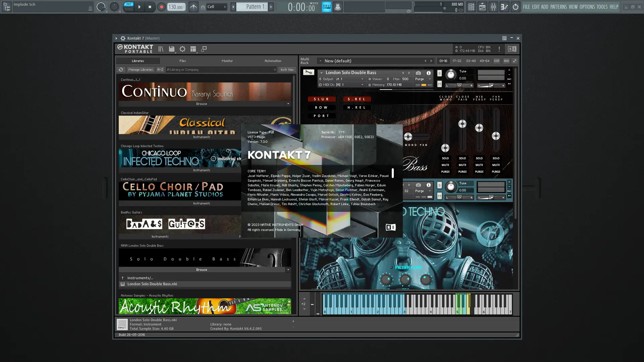This screenshot has height=362, width=644.
Task: Open the PATTERNS menu
Action: tap(558, 7)
